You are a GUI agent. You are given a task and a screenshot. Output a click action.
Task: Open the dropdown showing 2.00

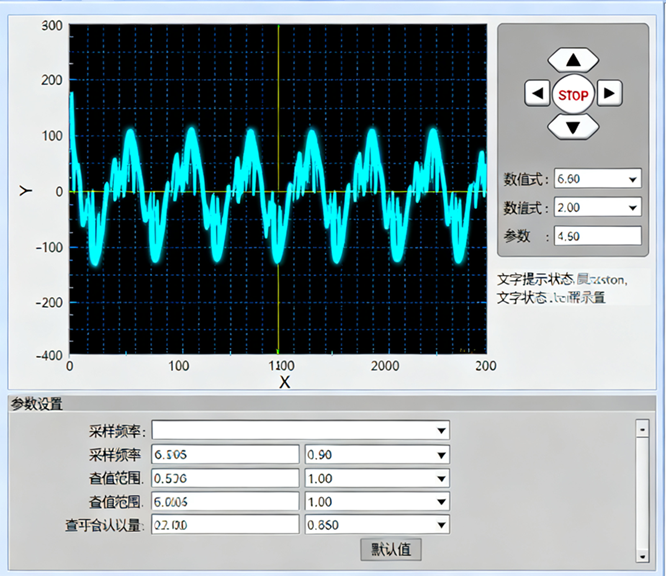(x=598, y=207)
